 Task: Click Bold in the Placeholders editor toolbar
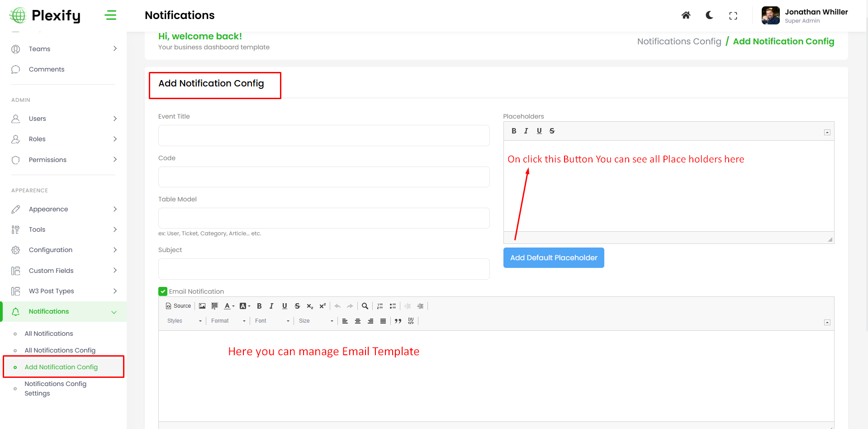pyautogui.click(x=514, y=131)
